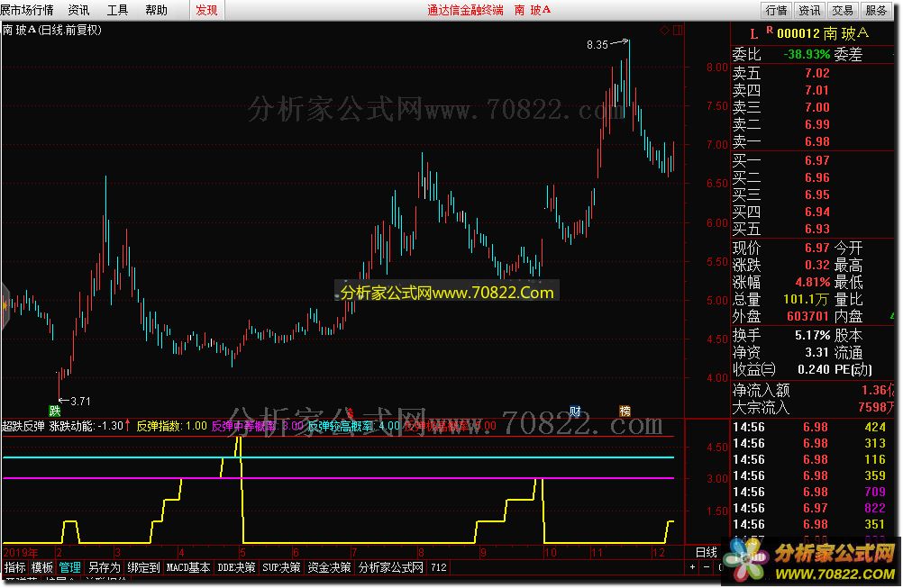Click the red L marker beside stock code
Image resolution: width=903 pixels, height=588 pixels.
(753, 34)
